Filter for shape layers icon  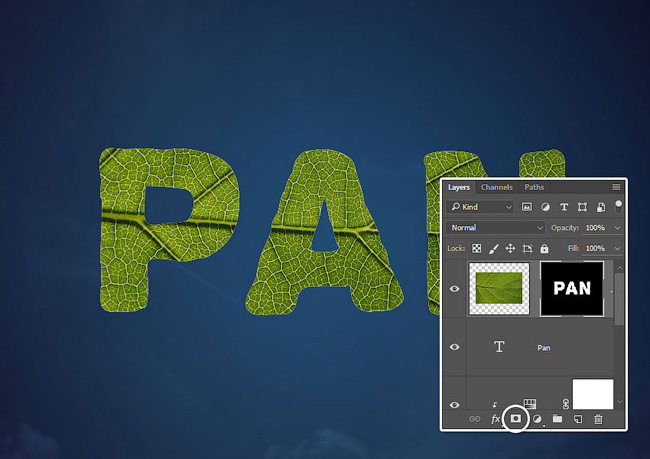click(x=582, y=207)
